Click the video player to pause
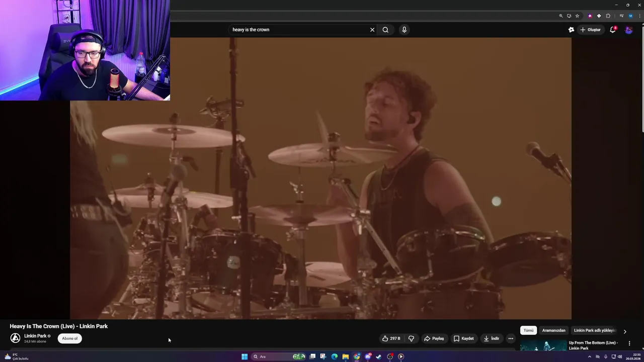Screen dimensions: 644x362 click(320, 178)
